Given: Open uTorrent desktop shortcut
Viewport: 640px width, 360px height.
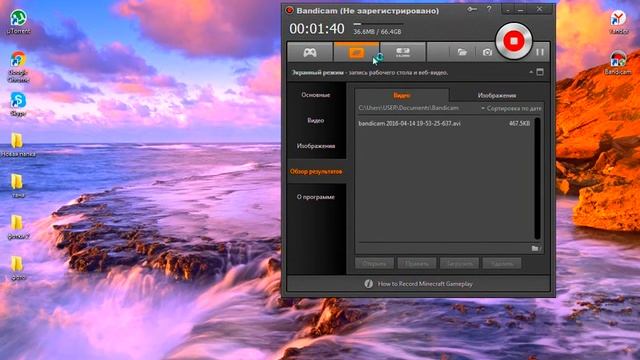Looking at the screenshot, I should [18, 22].
